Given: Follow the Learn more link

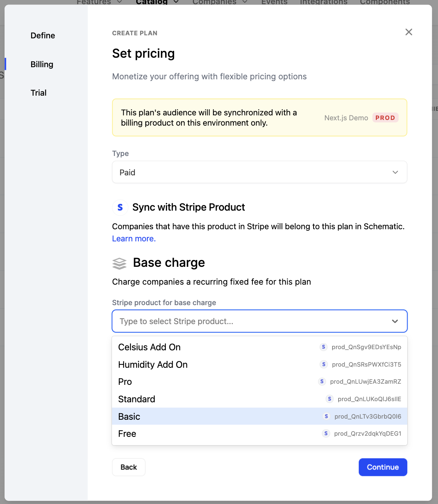Looking at the screenshot, I should point(134,239).
